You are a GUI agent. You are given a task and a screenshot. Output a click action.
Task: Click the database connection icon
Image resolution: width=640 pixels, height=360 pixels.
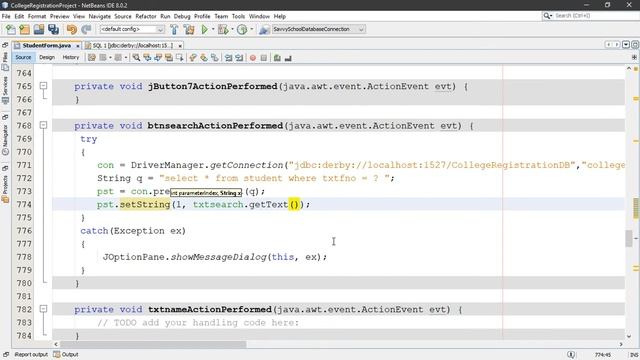click(264, 29)
